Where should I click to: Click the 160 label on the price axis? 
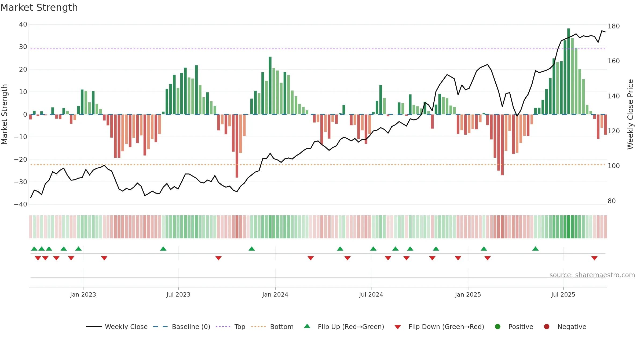click(614, 61)
